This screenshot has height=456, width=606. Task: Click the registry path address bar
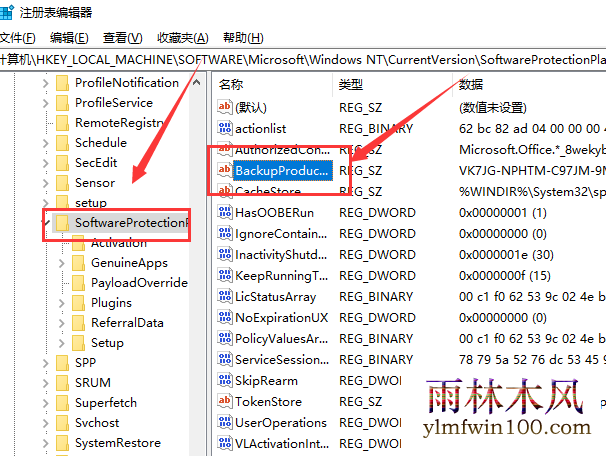[303, 60]
